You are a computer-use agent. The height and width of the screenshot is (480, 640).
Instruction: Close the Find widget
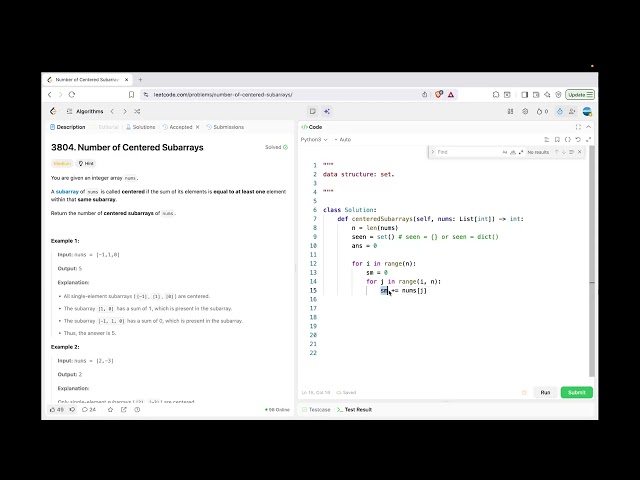click(x=580, y=152)
